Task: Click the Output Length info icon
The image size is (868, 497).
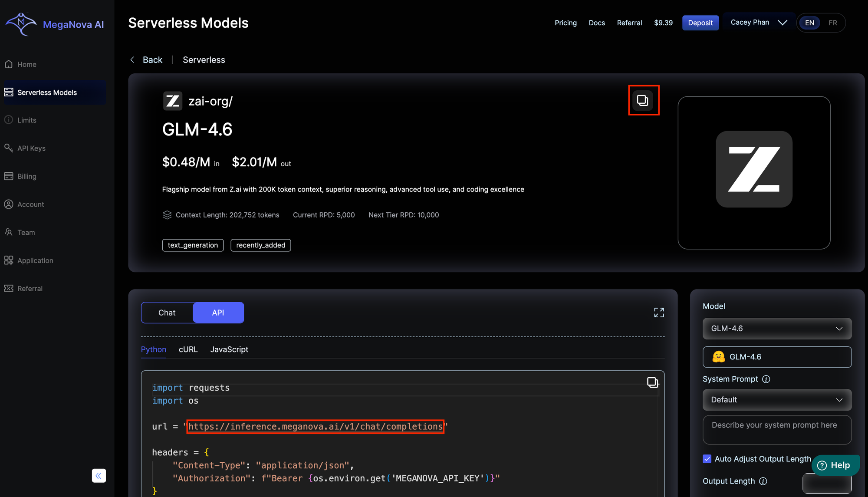Action: click(763, 481)
